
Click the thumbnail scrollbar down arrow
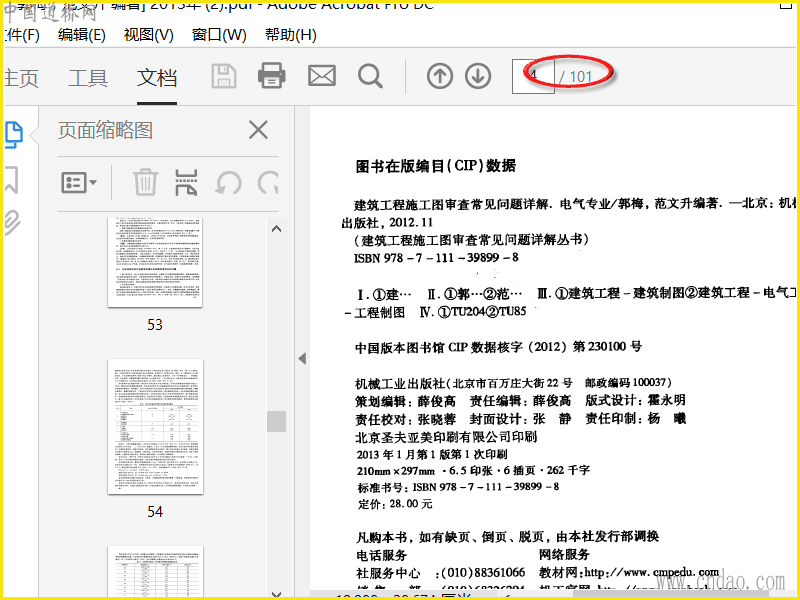[277, 594]
